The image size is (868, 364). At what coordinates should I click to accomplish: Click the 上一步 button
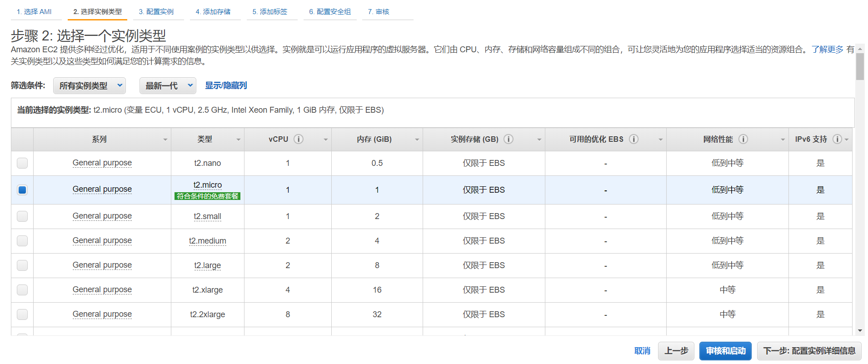[x=676, y=351]
